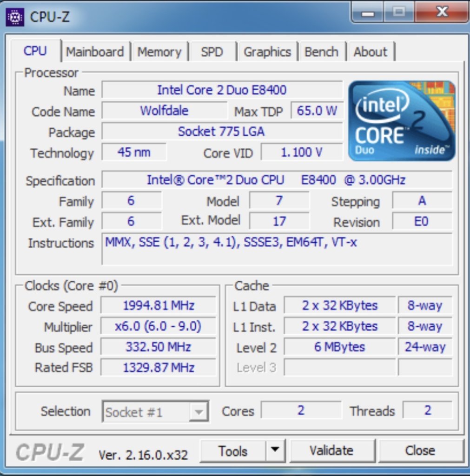The width and height of the screenshot is (470, 476).
Task: Click the L1 Data 8-way value
Action: tap(425, 305)
